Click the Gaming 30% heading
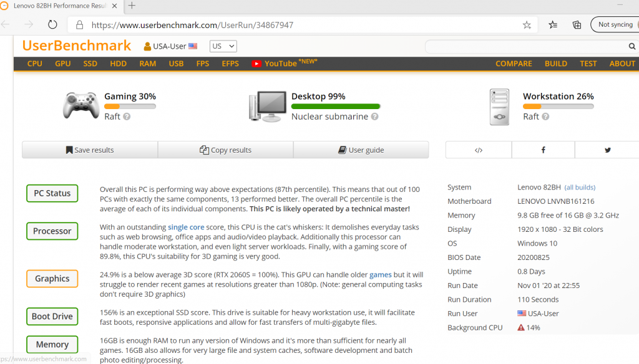This screenshot has width=639, height=364. pos(130,97)
